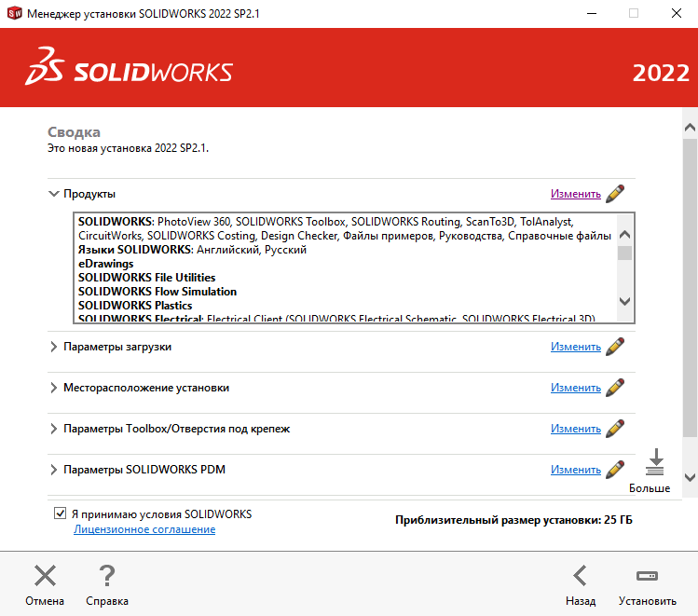Open the Лицензионное соглашение link
The image size is (698, 616).
144,529
